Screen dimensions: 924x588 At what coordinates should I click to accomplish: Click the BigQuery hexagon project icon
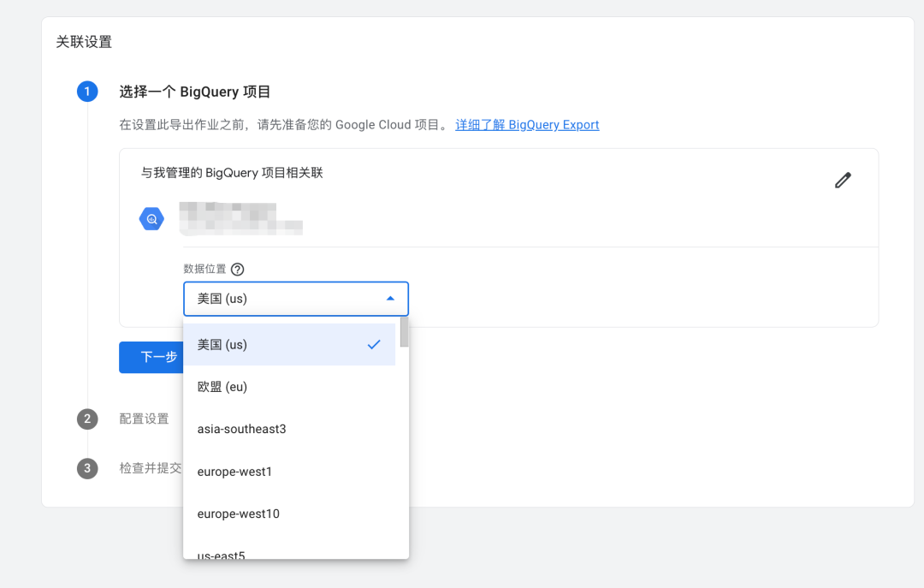point(151,218)
